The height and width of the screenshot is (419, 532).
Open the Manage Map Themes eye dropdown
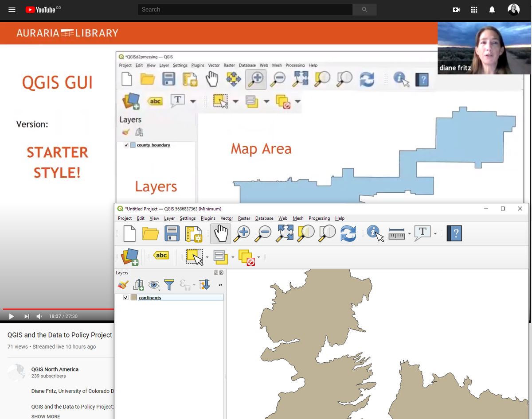(x=154, y=285)
